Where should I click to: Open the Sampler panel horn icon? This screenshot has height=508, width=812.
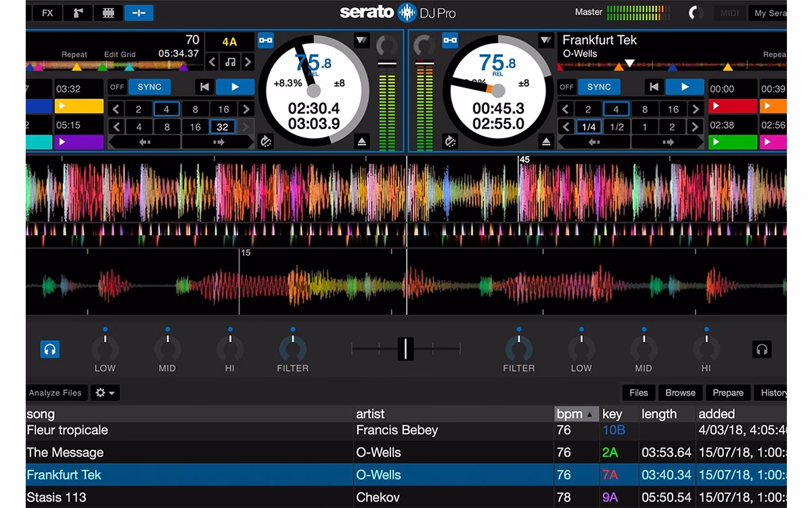[x=78, y=13]
